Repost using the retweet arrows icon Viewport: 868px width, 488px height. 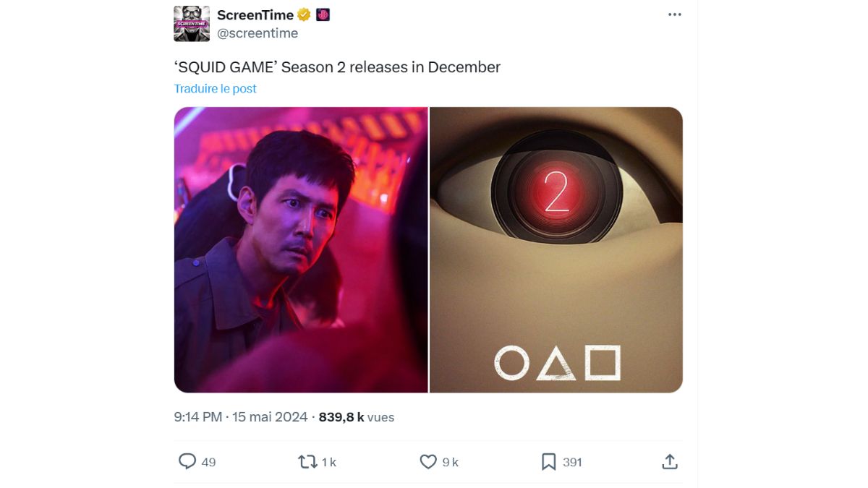tap(307, 461)
